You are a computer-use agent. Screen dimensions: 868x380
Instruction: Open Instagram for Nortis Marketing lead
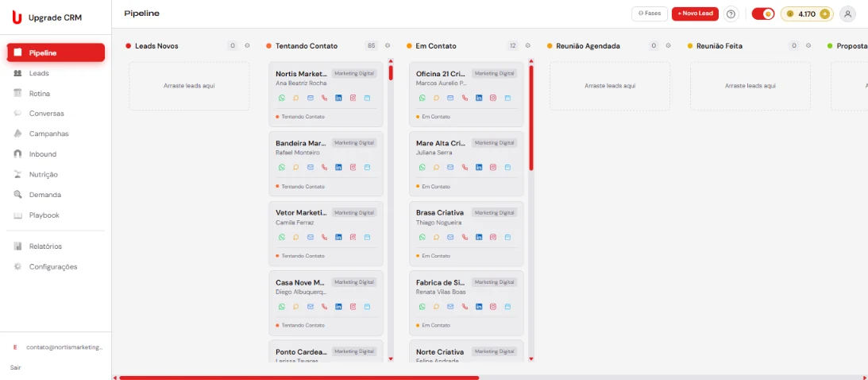353,98
